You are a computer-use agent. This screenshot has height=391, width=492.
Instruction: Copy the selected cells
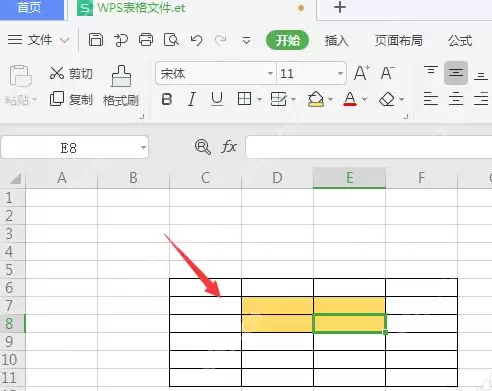[57, 99]
